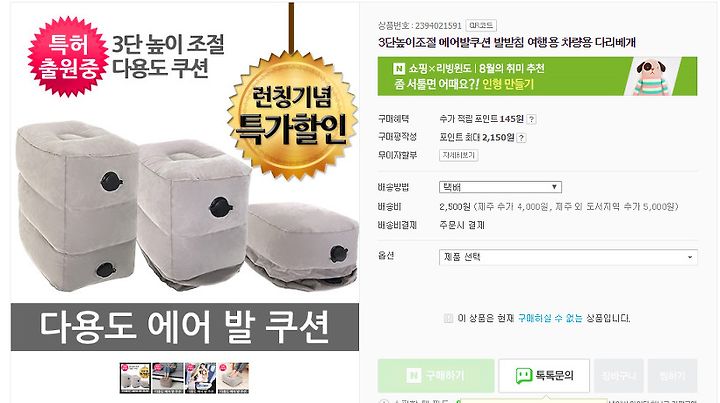Screen dimensions: 720x403
Task: Click the help icon beside 145원 points
Action: pyautogui.click(x=531, y=119)
